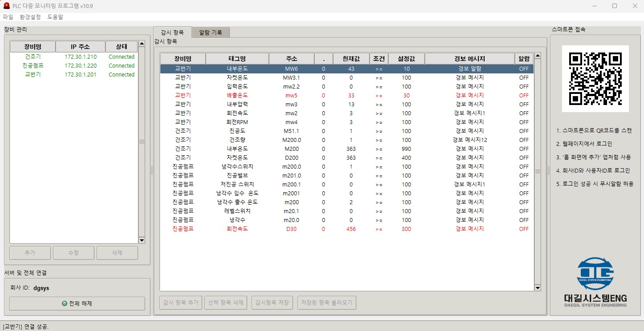
Task: Click scroll up arrow of monitoring table
Action: click(538, 56)
